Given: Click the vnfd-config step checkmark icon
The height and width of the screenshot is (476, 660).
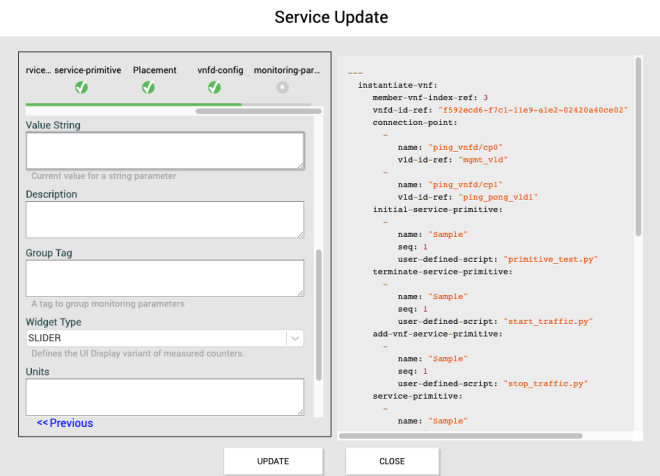Looking at the screenshot, I should [214, 88].
